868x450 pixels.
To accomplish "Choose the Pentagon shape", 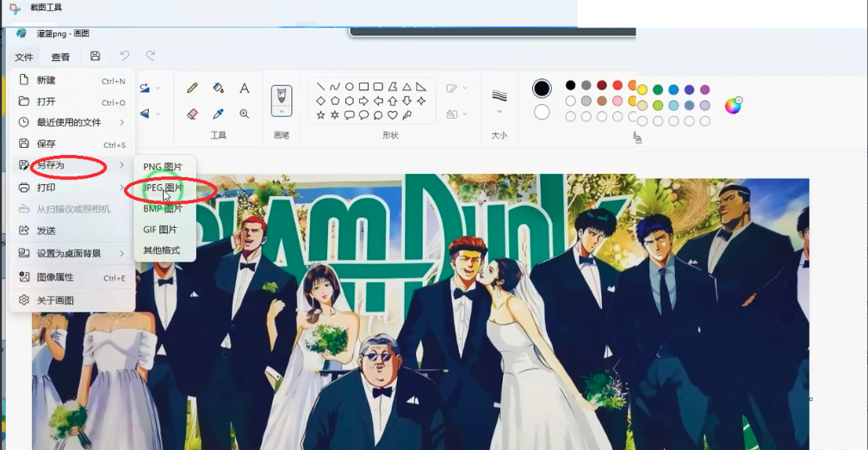I will pos(335,102).
